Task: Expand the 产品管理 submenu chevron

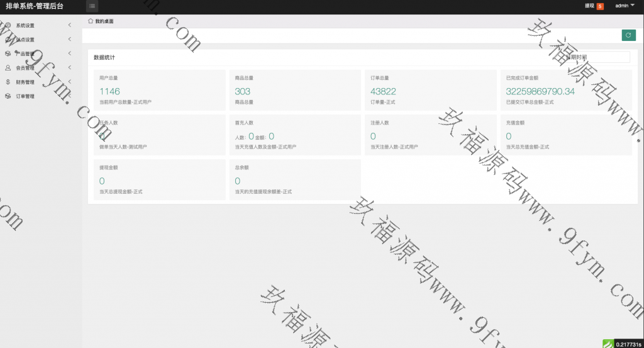Action: pos(69,53)
